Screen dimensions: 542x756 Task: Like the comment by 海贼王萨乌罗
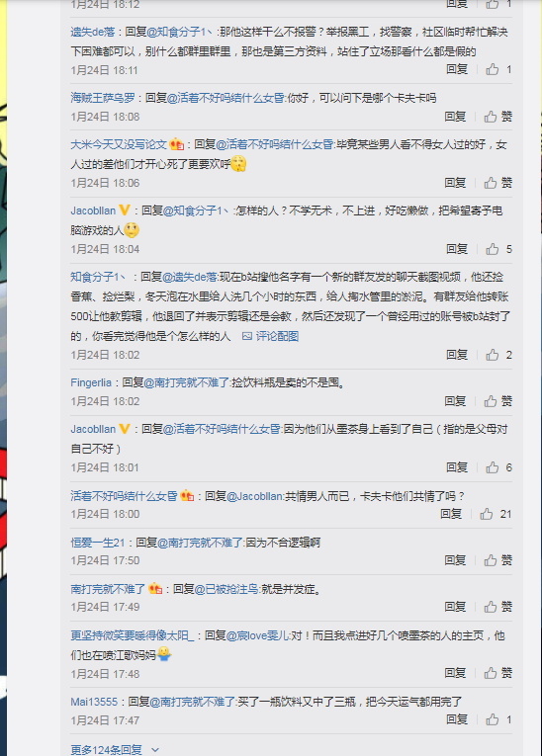(x=498, y=117)
